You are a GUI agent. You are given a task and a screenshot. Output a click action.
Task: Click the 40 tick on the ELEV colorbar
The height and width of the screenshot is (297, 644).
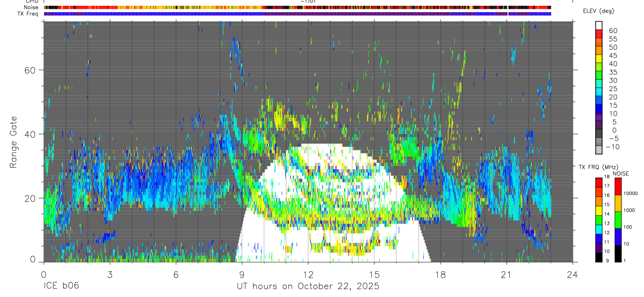[612, 64]
